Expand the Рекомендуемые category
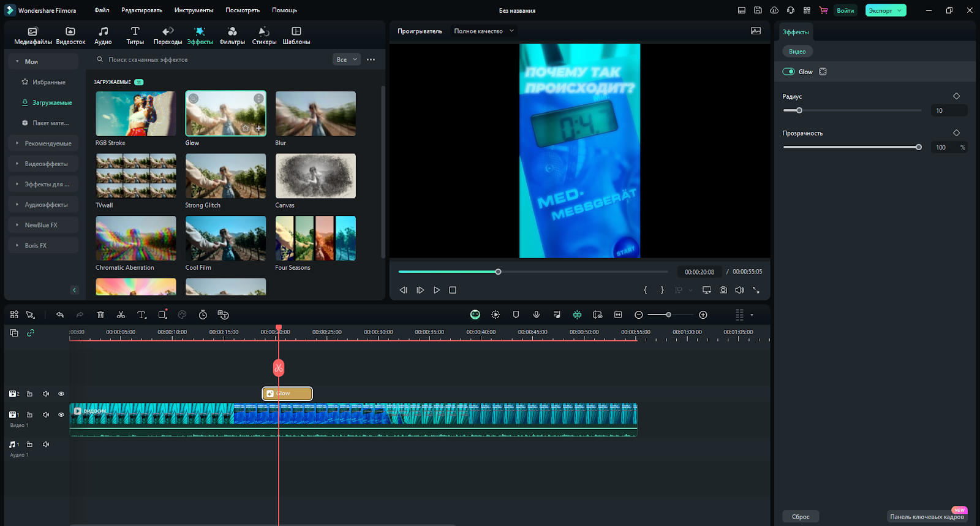Image resolution: width=980 pixels, height=526 pixels. 43,143
